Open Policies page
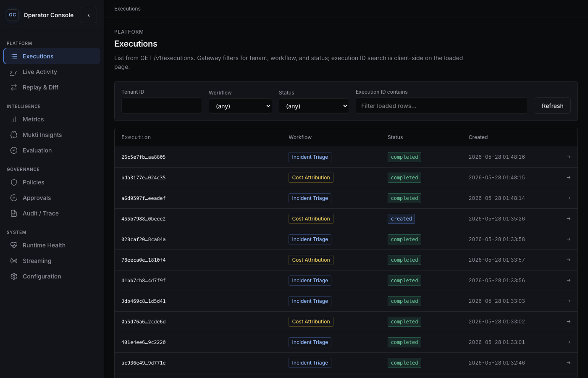Image resolution: width=588 pixels, height=378 pixels. coord(52,182)
